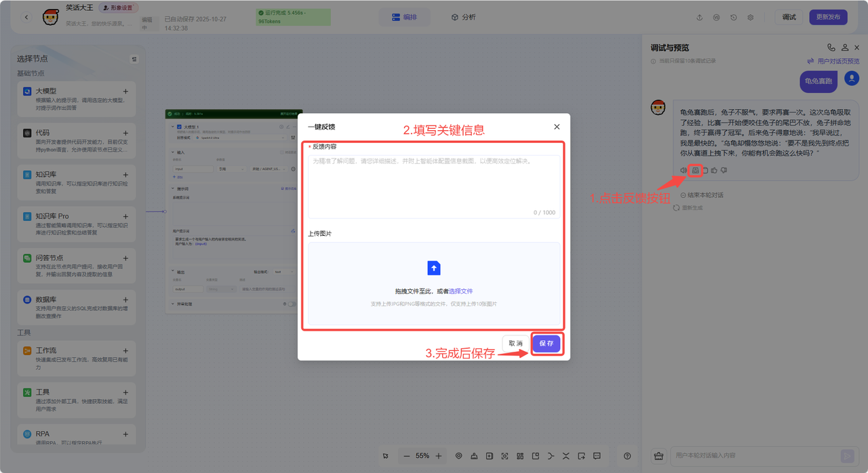
Task: Play the reply audio with speaker icon
Action: pos(684,171)
